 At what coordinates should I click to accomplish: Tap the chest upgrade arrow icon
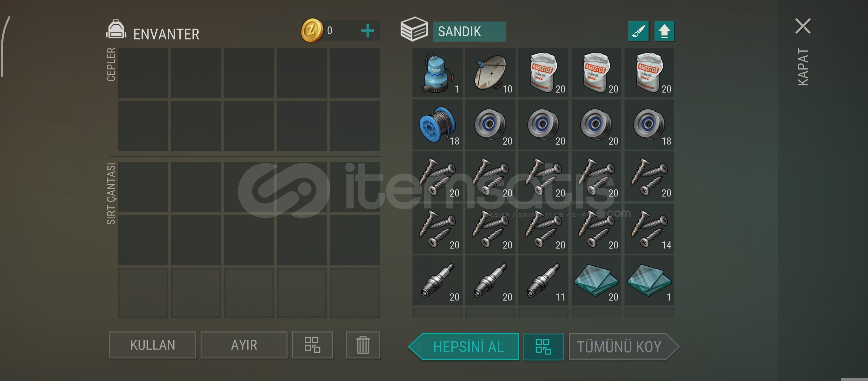664,31
